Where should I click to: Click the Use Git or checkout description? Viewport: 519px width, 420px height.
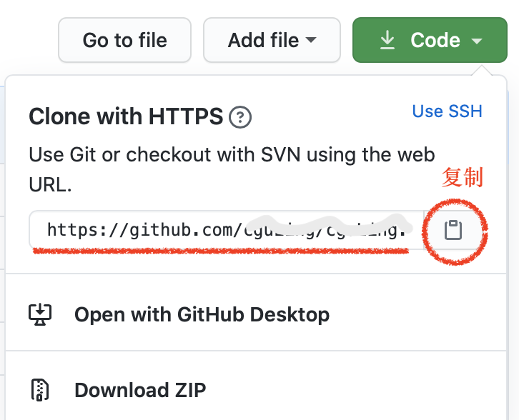(x=232, y=169)
